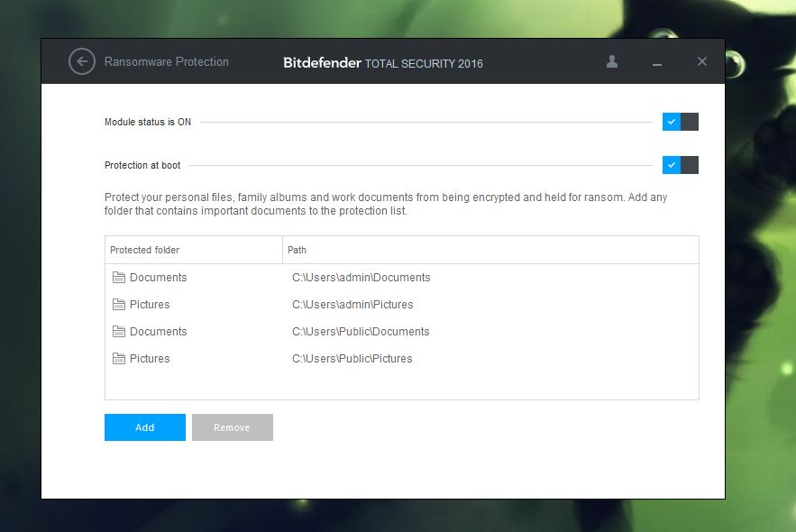
Task: Select the Documents row under Public
Action: point(401,331)
